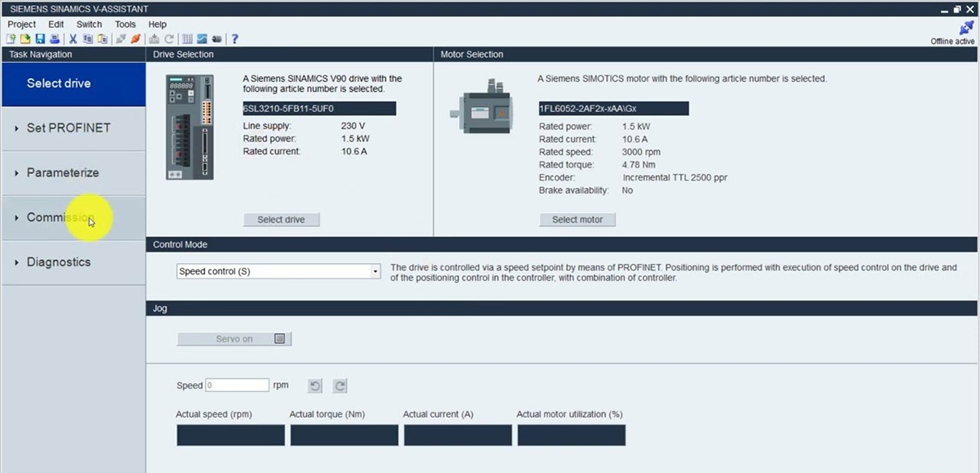
Task: Click the 230 V line supply value
Action: click(353, 126)
